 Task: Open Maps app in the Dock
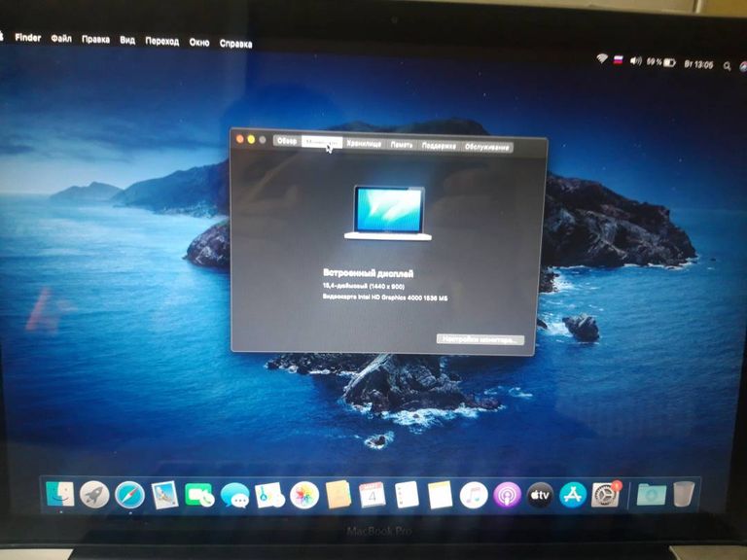pyautogui.click(x=269, y=496)
